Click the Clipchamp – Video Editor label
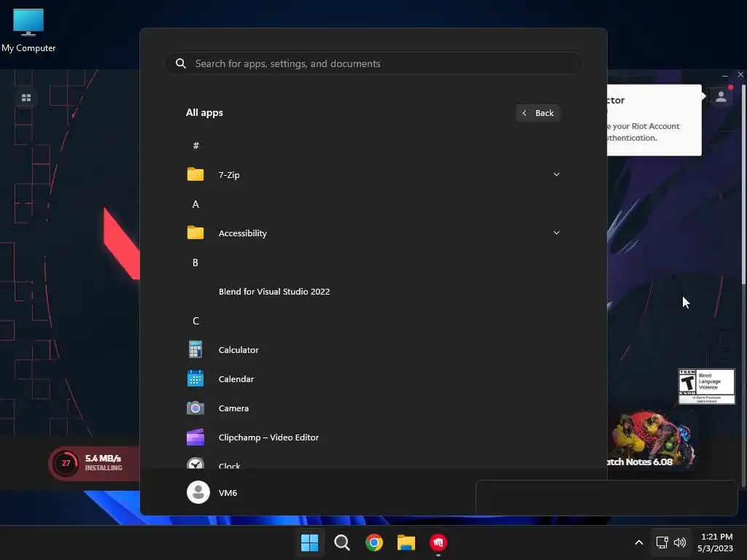 (268, 437)
